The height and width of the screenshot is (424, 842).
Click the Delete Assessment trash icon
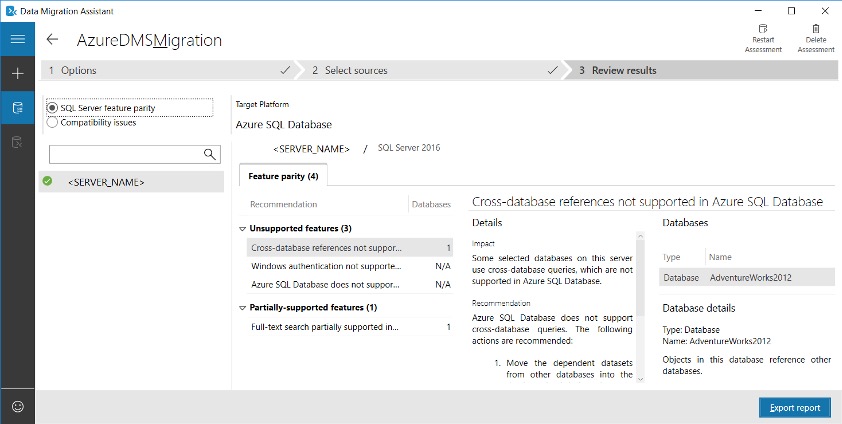click(816, 30)
